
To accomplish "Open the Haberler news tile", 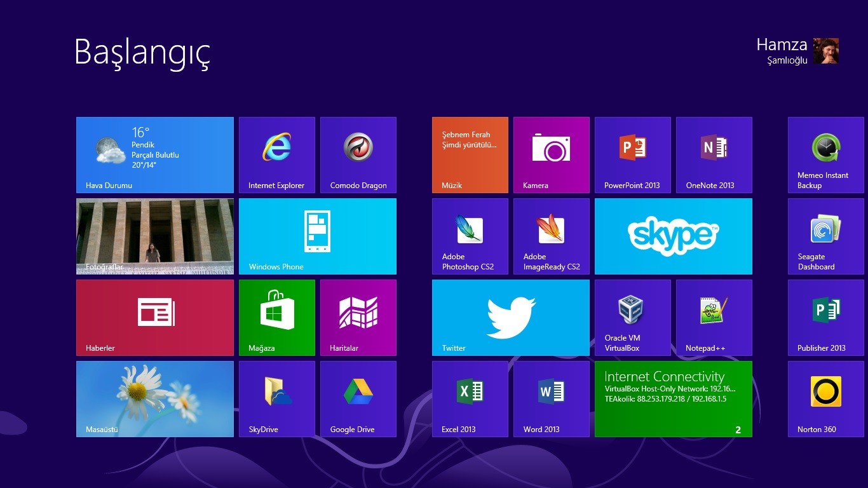I will point(155,318).
